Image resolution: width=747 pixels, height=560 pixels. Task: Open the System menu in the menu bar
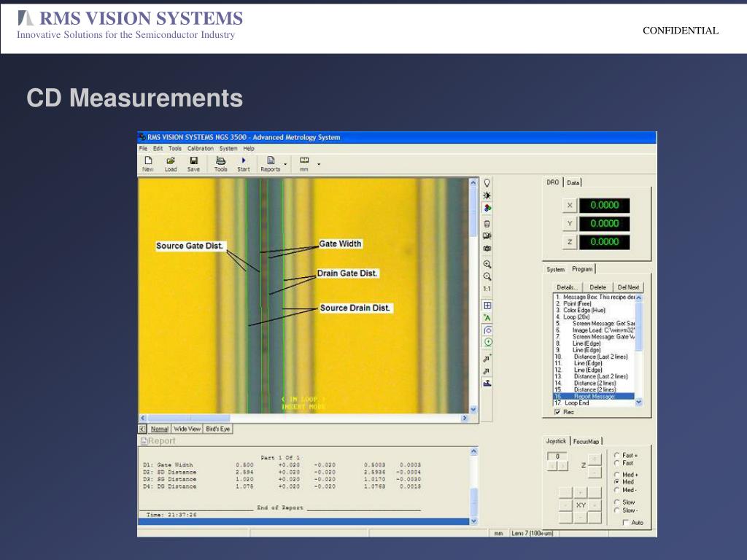228,149
